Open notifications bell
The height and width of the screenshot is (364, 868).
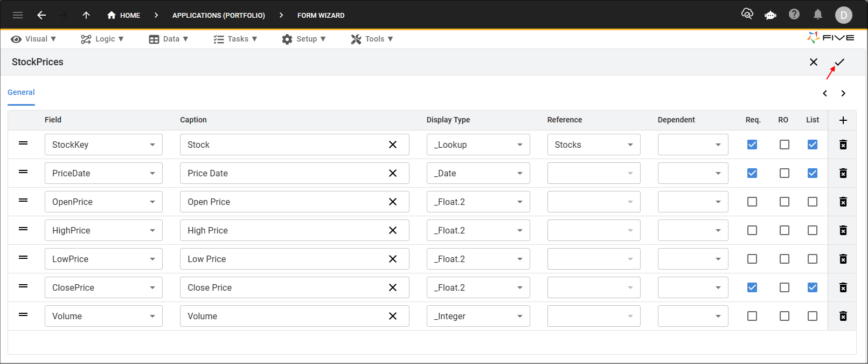coord(818,15)
